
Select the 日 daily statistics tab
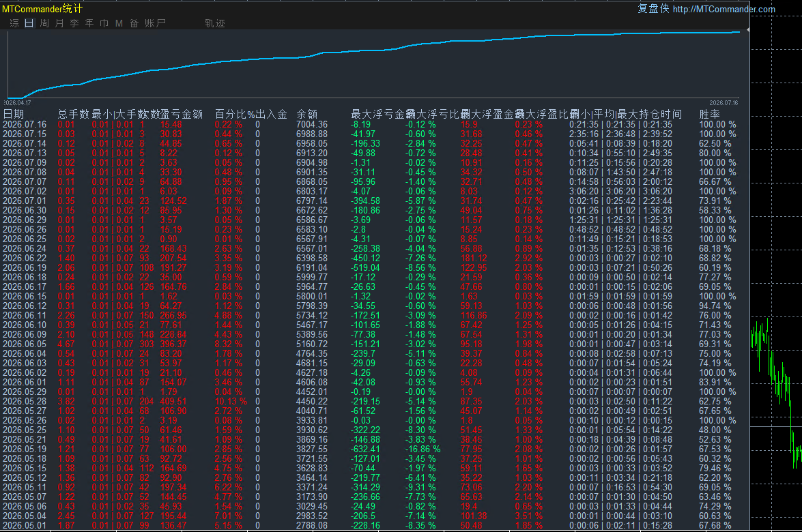tap(29, 23)
